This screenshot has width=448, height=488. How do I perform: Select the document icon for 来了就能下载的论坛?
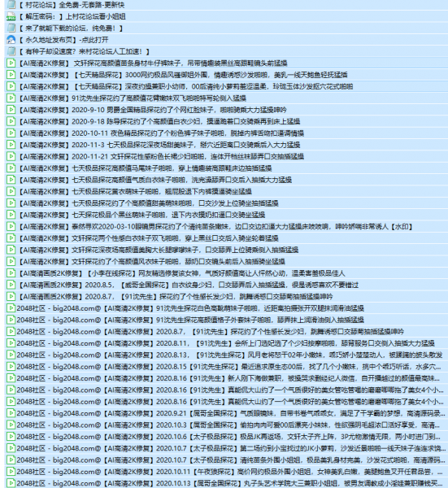pos(11,28)
